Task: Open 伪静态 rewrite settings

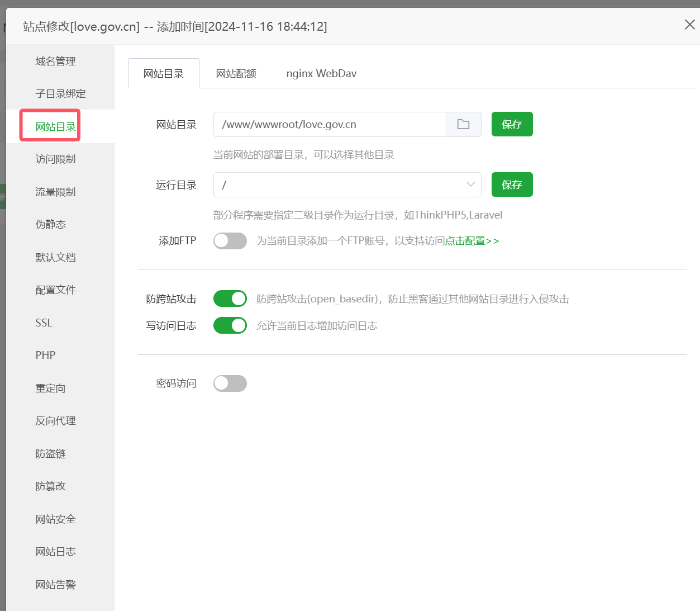Action: (50, 225)
